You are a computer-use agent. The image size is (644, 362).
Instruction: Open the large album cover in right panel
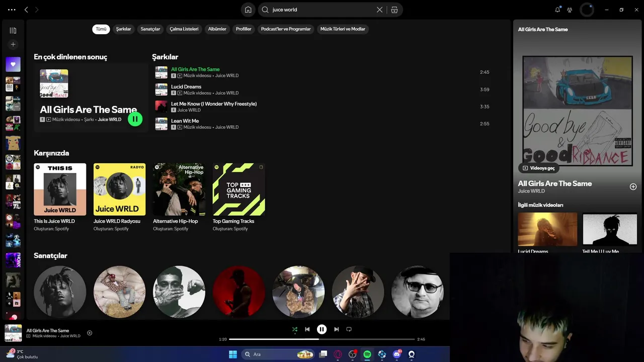pos(577,111)
